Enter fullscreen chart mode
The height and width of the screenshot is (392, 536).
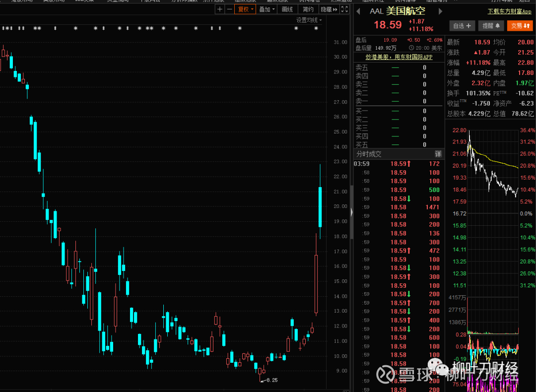pyautogui.click(x=344, y=9)
